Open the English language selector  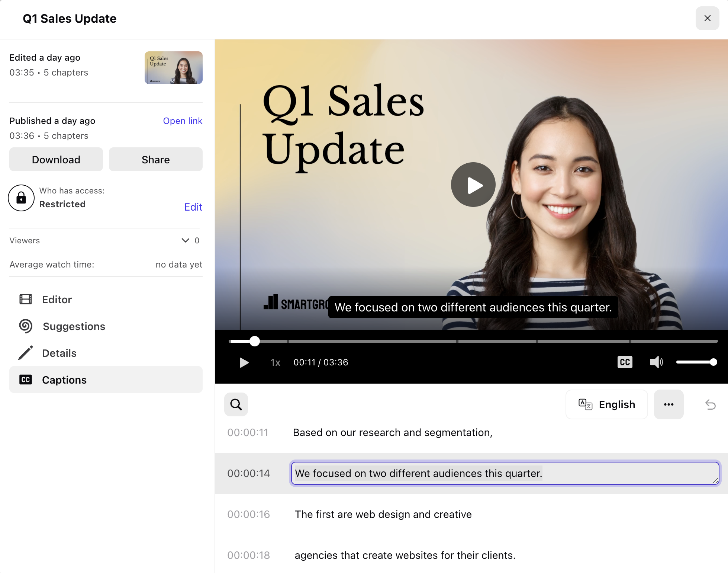[x=607, y=404]
